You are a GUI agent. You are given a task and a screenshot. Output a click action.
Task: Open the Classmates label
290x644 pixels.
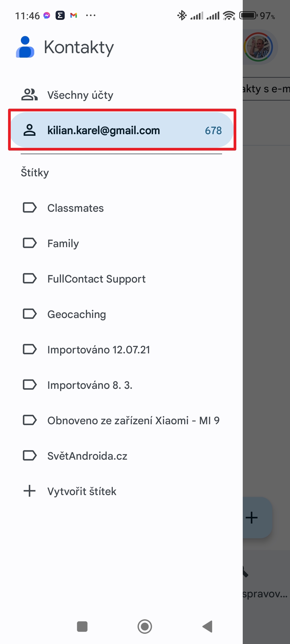(75, 208)
